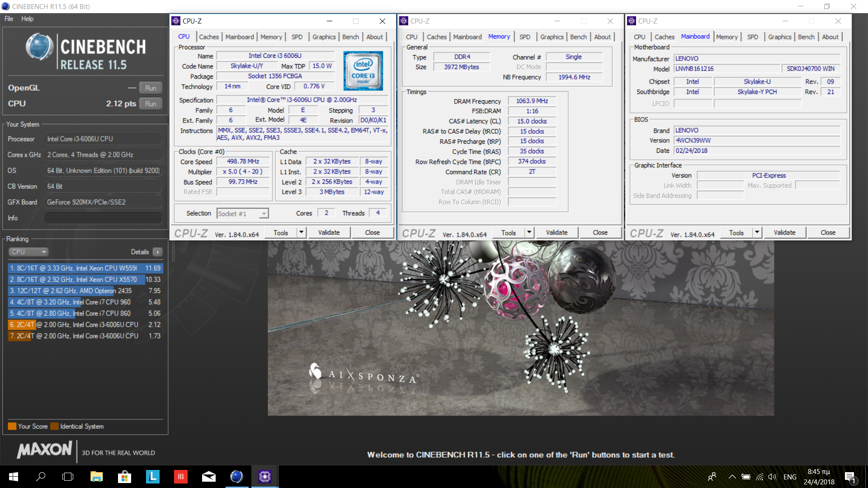The width and height of the screenshot is (868, 488).
Task: Click DRAM Frequency value 1063.9 MHz
Action: [x=532, y=101]
